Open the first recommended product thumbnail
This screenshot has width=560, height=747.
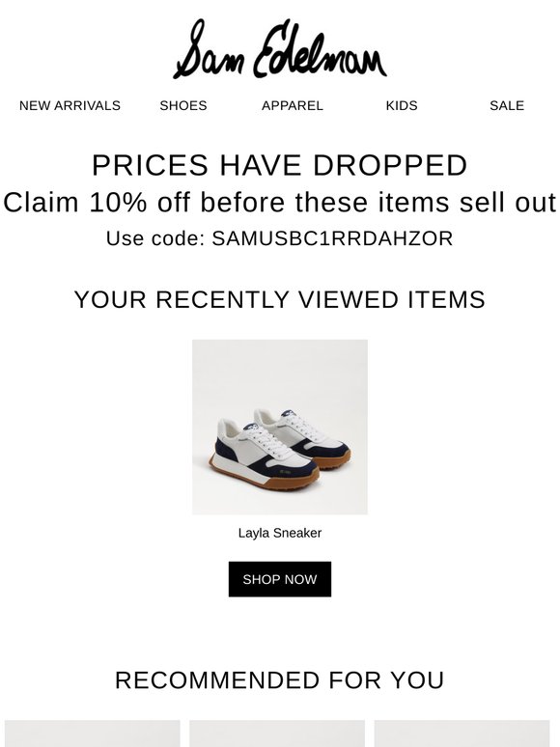pos(93,733)
